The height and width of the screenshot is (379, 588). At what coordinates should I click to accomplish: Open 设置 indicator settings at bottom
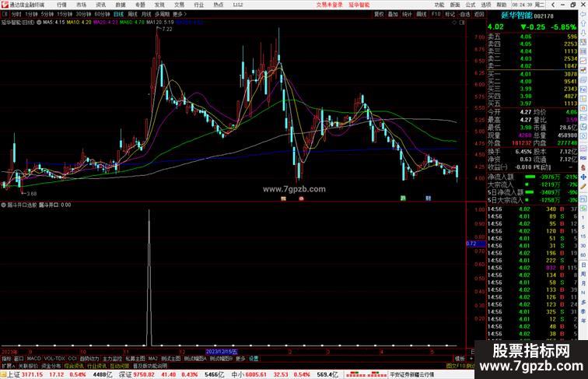[254, 359]
